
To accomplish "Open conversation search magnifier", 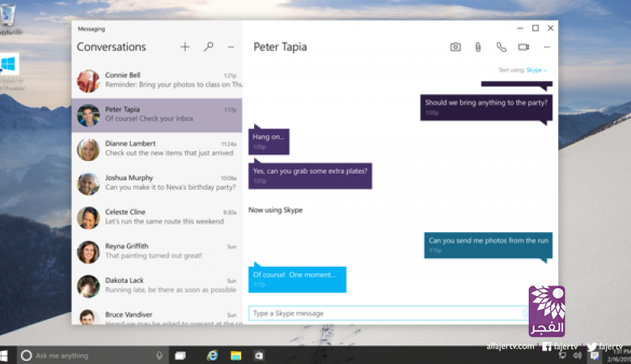I will (x=208, y=47).
